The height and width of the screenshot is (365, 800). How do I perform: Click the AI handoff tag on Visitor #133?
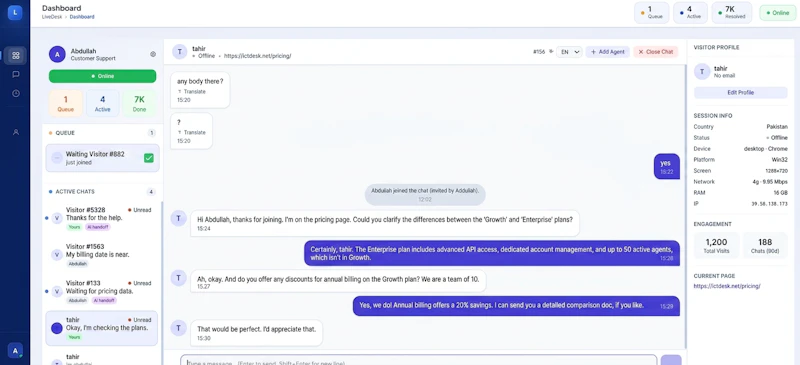click(104, 301)
